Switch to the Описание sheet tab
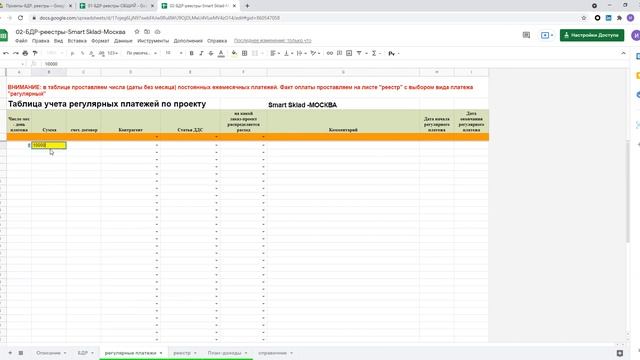The height and width of the screenshot is (360, 640). [51, 353]
